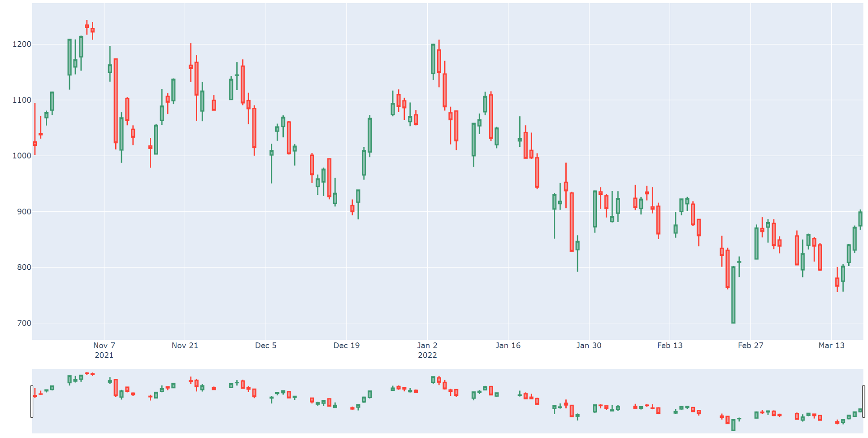Click the Nov 21 x-axis label
Screen dimensions: 868x438
(x=185, y=346)
